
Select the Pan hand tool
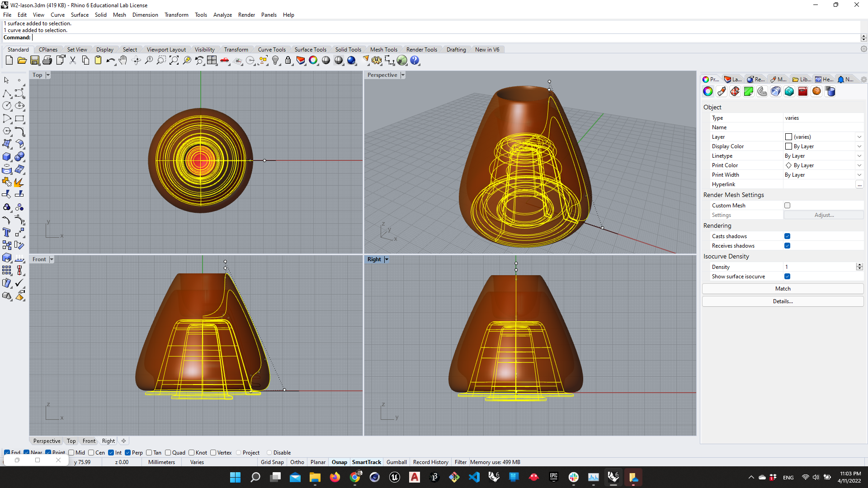click(123, 60)
